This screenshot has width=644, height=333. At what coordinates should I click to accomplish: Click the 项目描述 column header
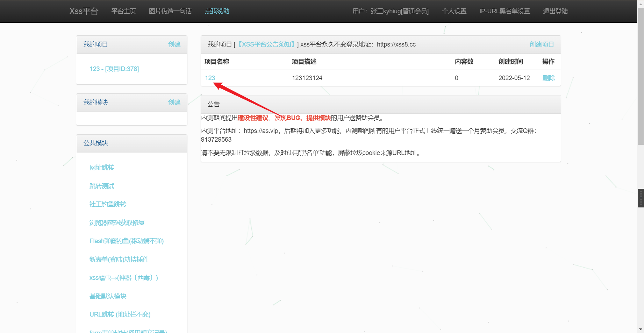304,62
